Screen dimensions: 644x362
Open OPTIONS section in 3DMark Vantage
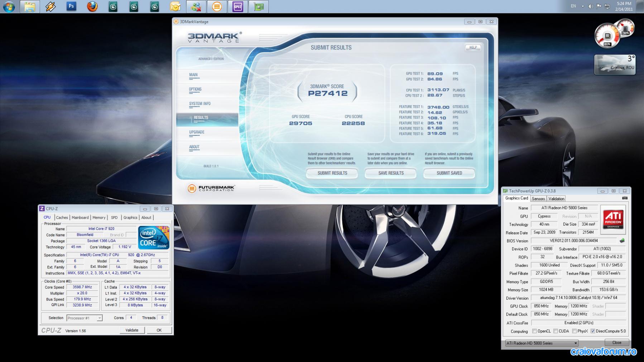coord(195,90)
